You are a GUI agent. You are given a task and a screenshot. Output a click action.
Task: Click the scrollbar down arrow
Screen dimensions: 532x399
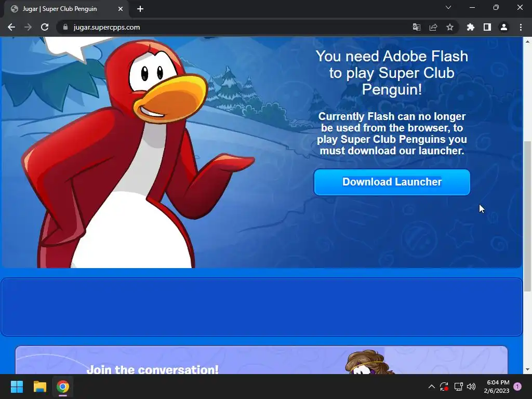tap(527, 369)
